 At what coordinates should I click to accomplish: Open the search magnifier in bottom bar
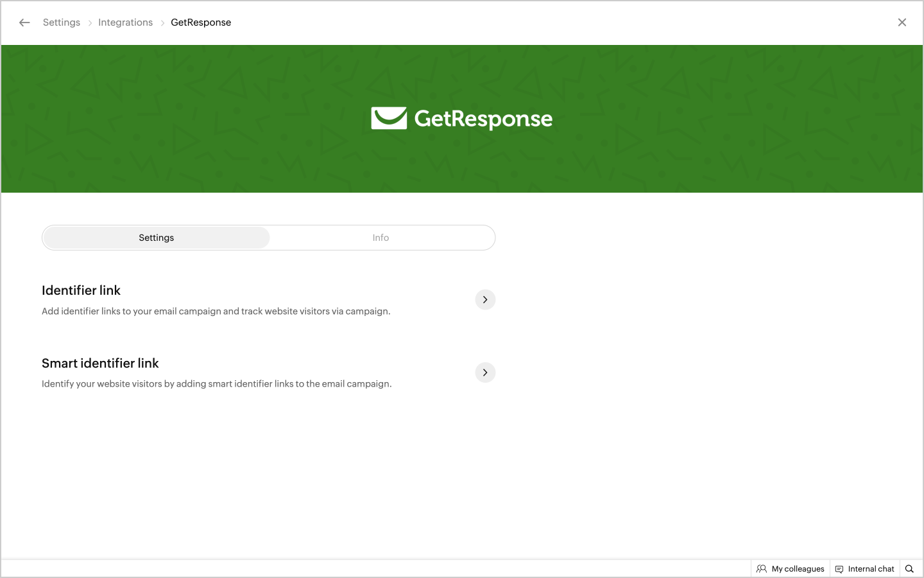[x=909, y=569]
